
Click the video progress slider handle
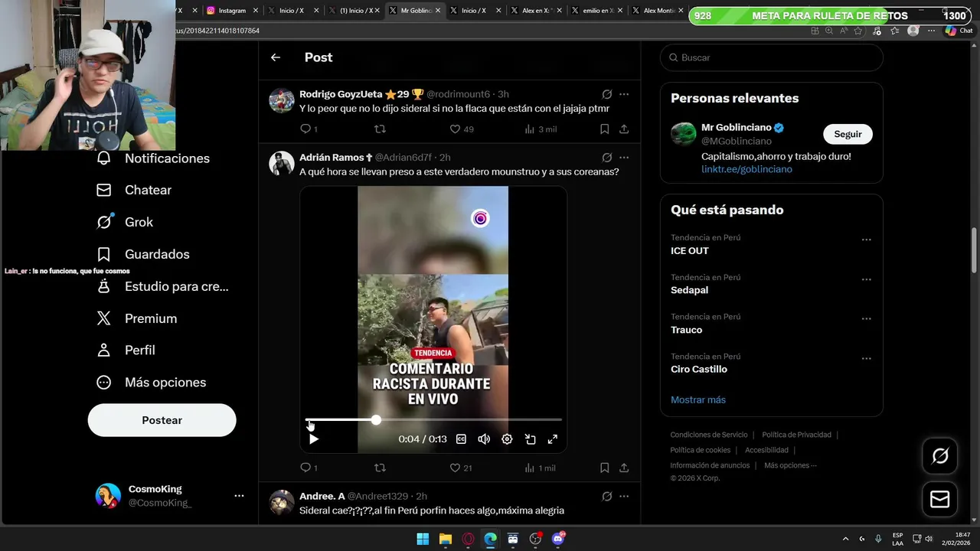(x=376, y=419)
